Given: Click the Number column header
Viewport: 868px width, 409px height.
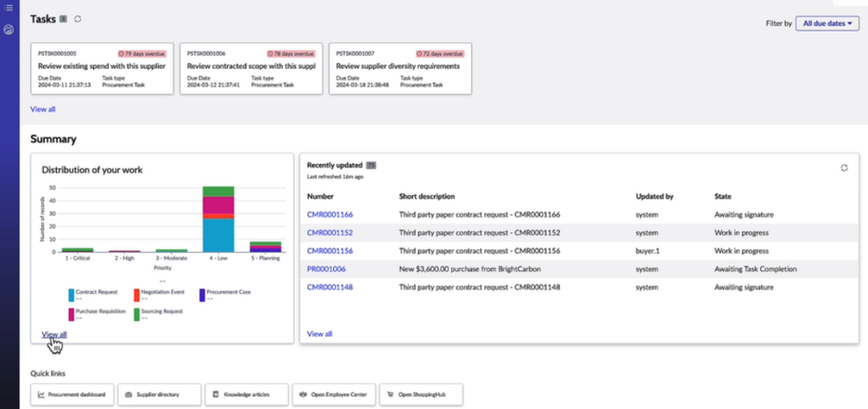Looking at the screenshot, I should tap(320, 196).
